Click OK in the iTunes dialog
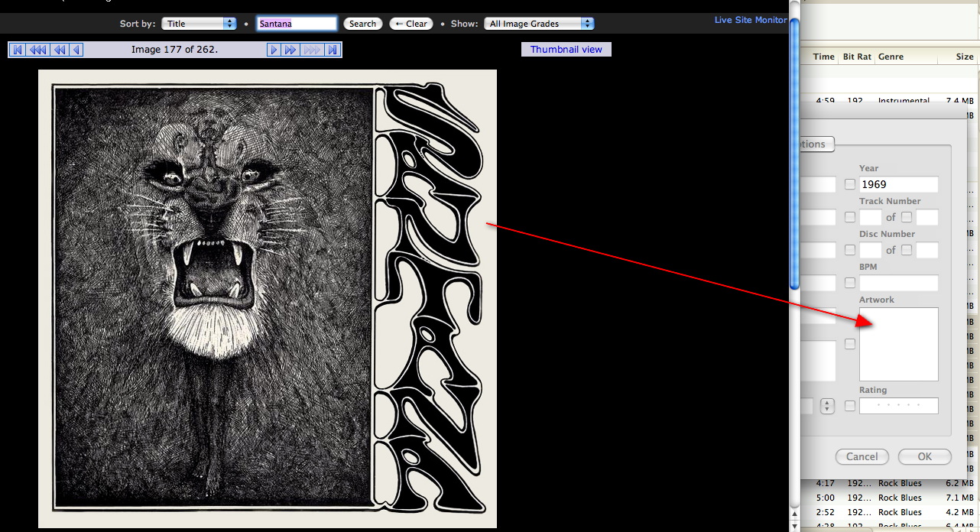Viewport: 980px width, 532px height. 925,456
